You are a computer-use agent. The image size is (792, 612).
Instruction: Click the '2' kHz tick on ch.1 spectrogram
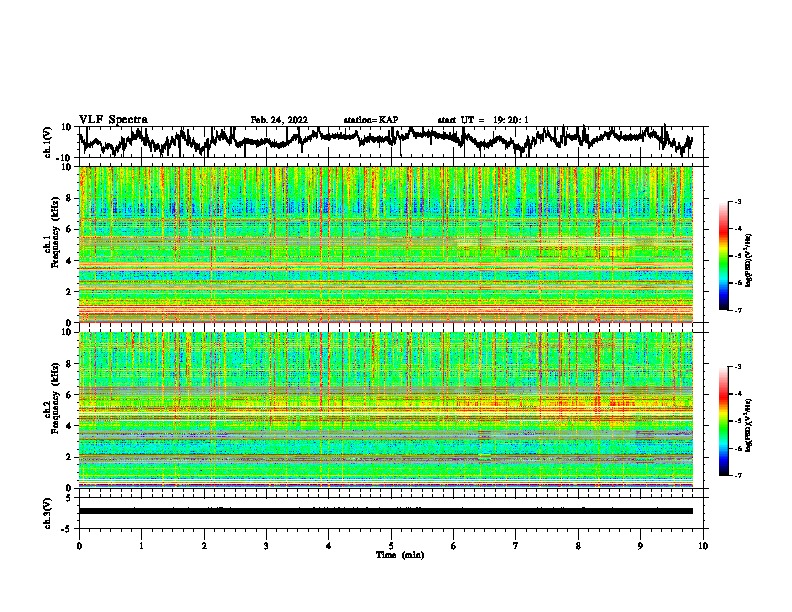pyautogui.click(x=70, y=291)
